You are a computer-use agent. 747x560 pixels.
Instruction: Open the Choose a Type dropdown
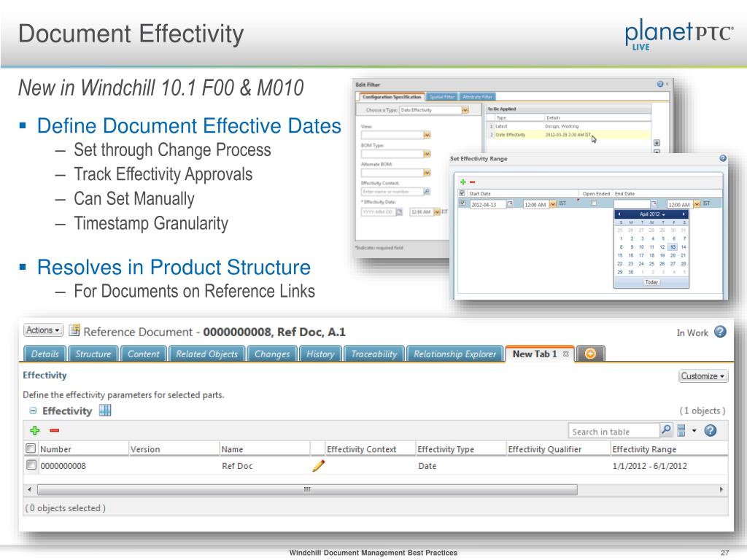465,110
